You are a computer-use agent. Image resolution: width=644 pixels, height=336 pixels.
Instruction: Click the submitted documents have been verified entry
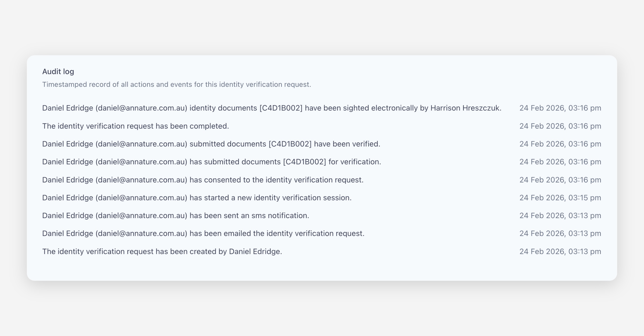pos(211,144)
